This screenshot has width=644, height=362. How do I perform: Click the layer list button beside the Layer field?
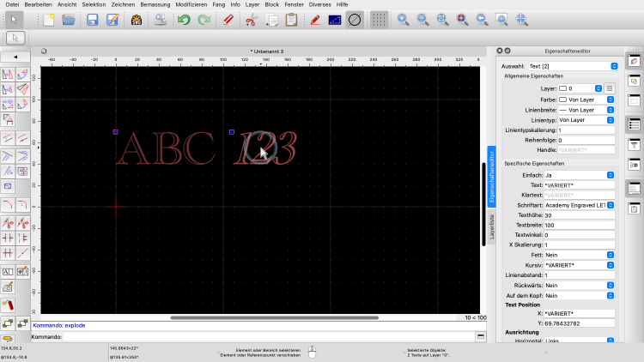click(610, 87)
